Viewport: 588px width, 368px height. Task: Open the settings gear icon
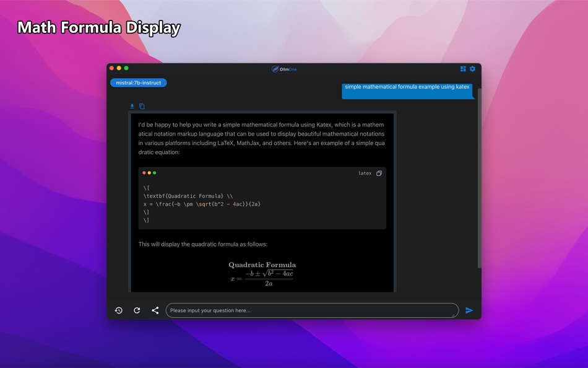click(x=472, y=69)
